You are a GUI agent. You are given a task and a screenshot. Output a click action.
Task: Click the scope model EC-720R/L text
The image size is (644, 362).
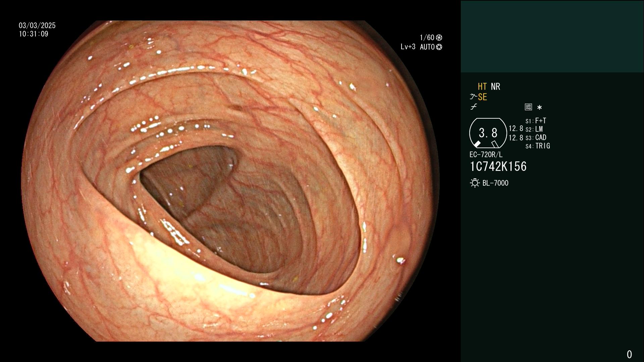[x=486, y=155]
